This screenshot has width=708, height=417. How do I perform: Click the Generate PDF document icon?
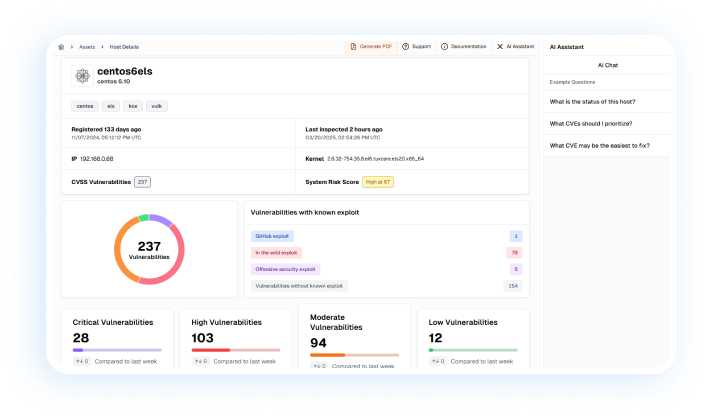[353, 46]
